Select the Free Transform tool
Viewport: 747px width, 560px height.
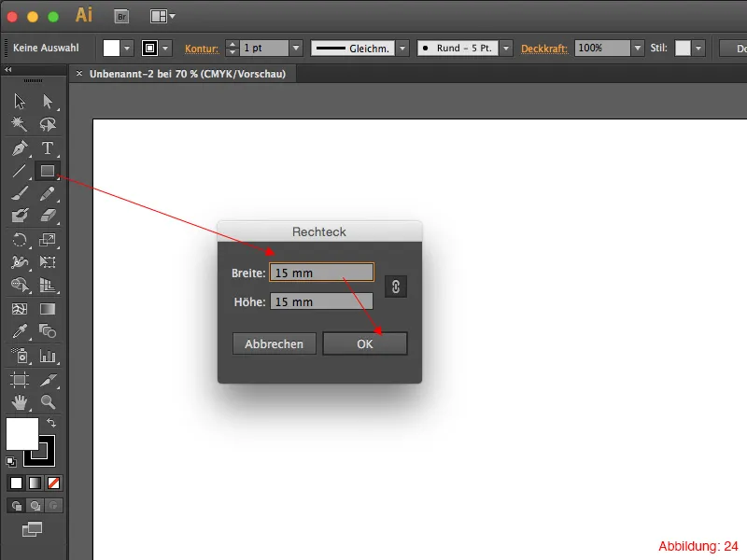click(x=48, y=262)
